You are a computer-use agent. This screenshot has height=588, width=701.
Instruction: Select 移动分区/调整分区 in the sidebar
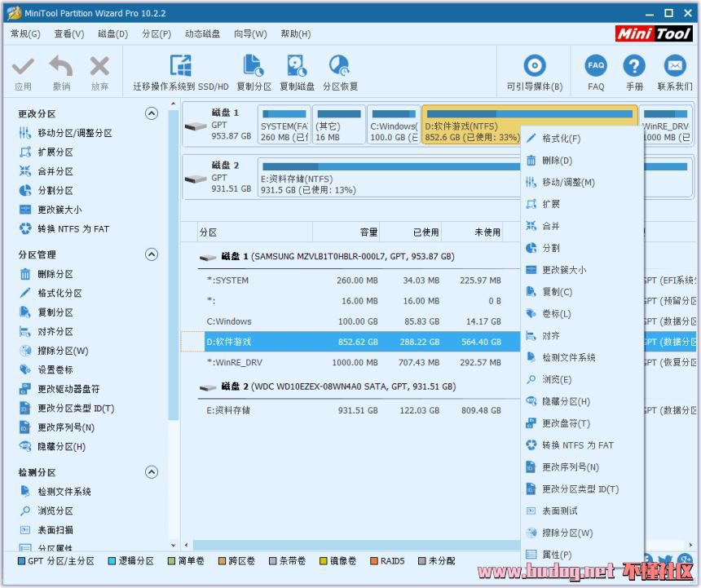pyautogui.click(x=66, y=133)
